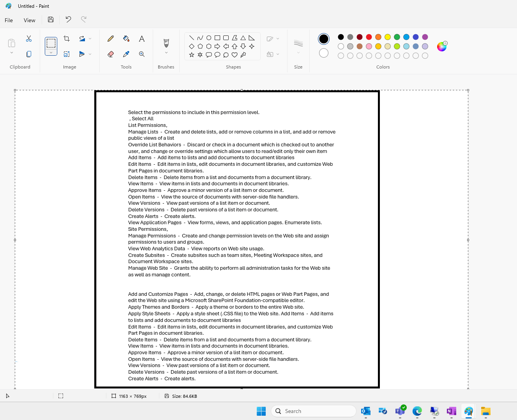Screen dimensions: 517x420
Task: Select the Fill with color tool
Action: 126,38
